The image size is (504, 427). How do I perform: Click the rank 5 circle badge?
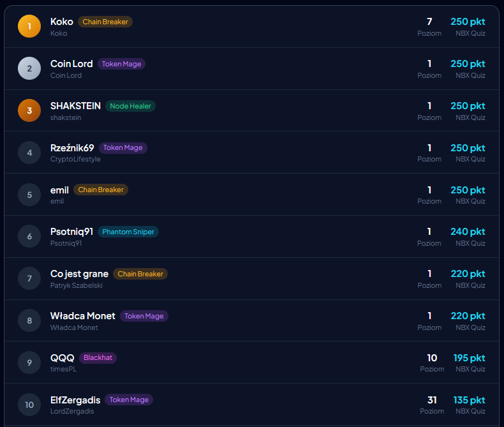[29, 195]
